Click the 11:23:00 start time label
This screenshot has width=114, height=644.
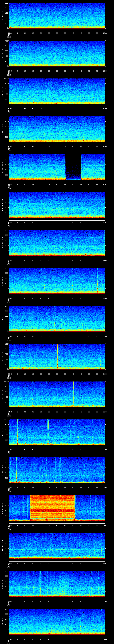point(9,374)
